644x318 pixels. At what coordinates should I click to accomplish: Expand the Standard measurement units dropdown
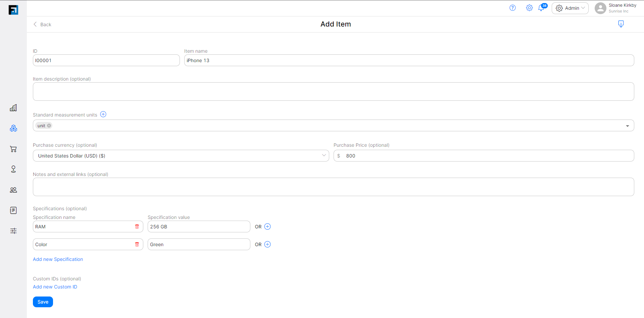628,126
